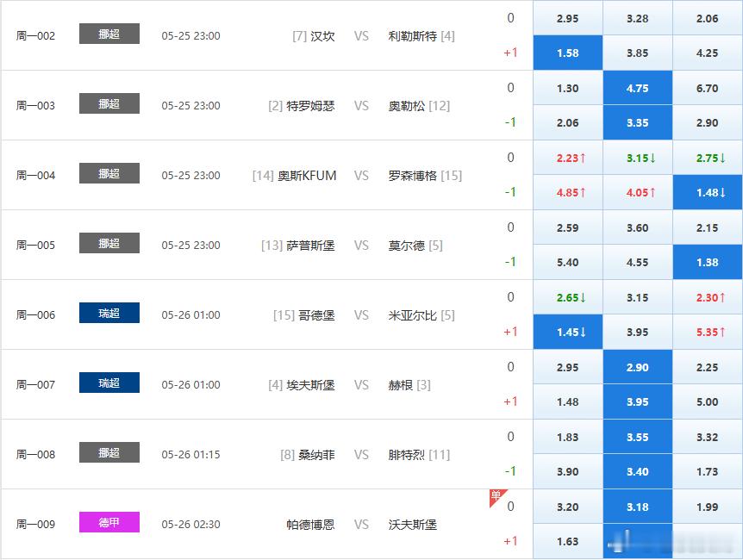Open team 埃夫斯堡 page

coord(310,385)
